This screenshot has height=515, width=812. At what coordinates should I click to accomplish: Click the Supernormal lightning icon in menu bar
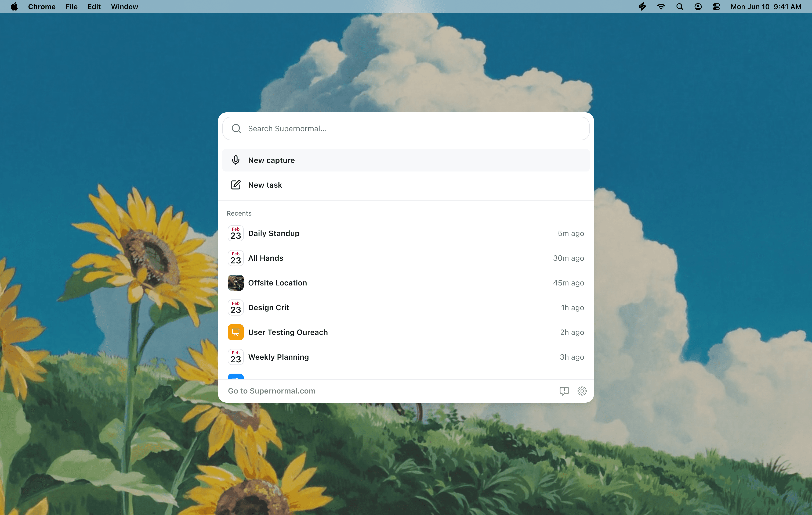pyautogui.click(x=642, y=7)
